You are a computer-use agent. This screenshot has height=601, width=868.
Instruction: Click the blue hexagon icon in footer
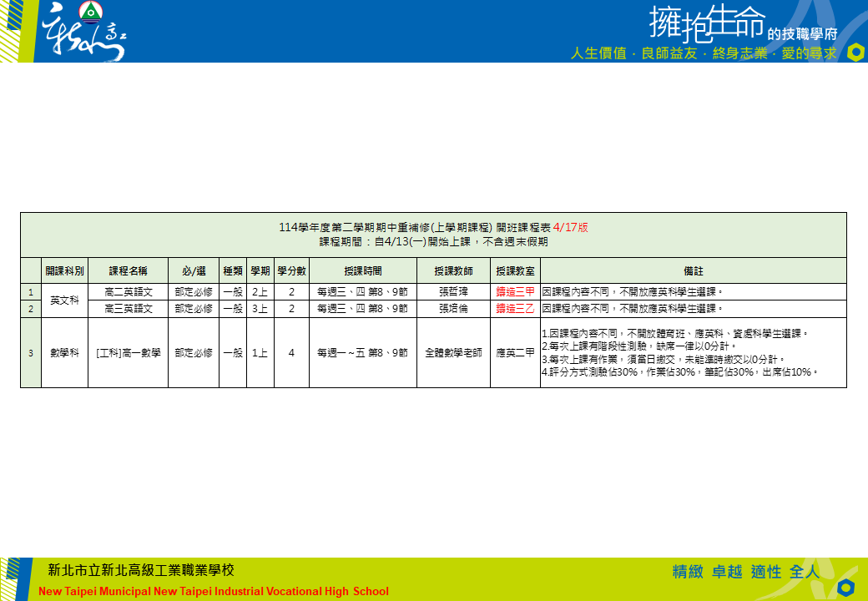coord(845,587)
